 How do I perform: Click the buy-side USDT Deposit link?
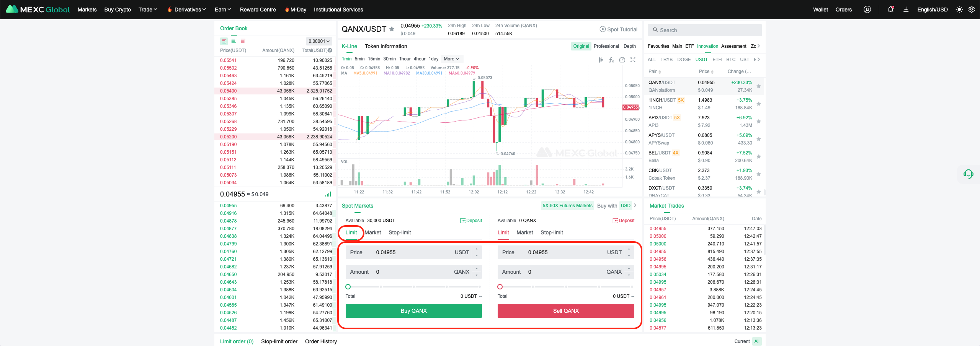471,221
